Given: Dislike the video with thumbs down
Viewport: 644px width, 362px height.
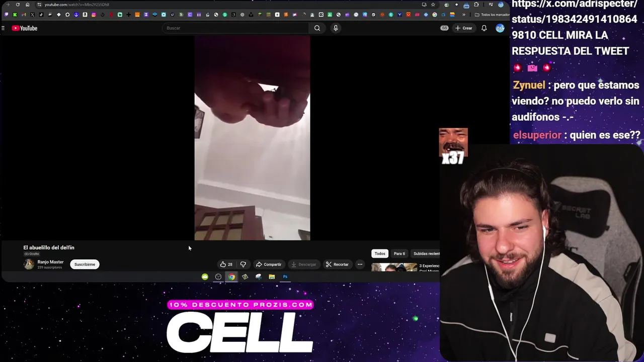Looking at the screenshot, I should pos(243,264).
